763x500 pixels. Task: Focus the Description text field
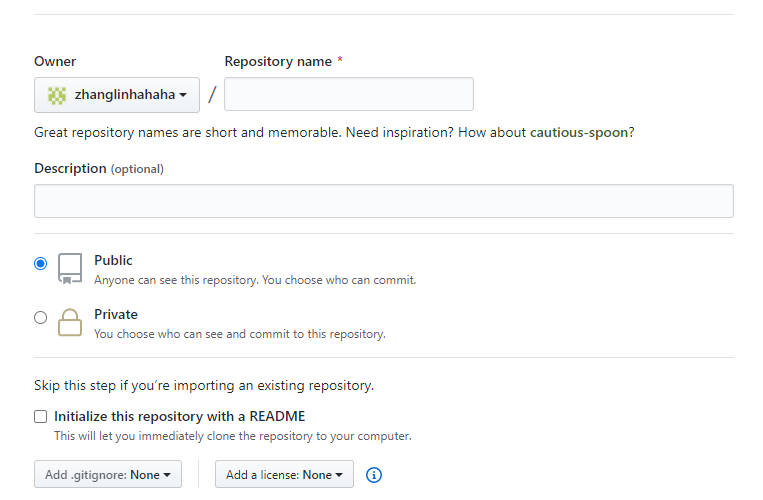(x=383, y=201)
